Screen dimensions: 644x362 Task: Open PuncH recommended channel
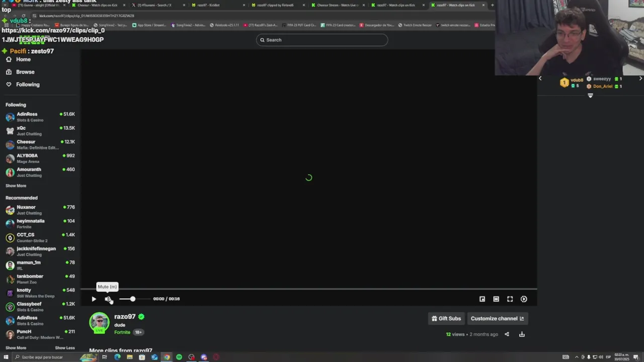tap(40, 334)
